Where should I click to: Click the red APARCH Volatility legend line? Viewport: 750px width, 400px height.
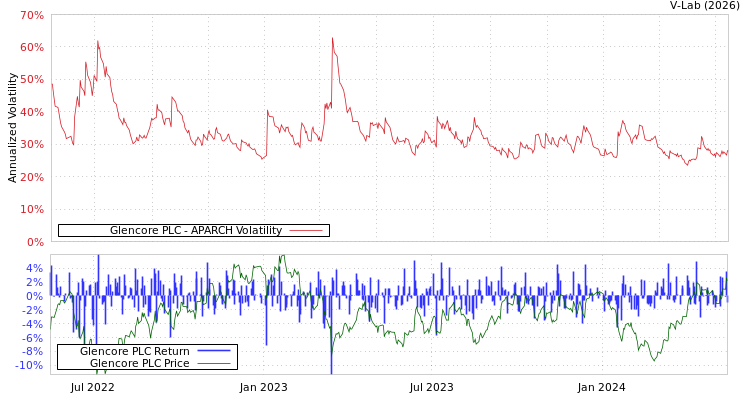click(305, 231)
